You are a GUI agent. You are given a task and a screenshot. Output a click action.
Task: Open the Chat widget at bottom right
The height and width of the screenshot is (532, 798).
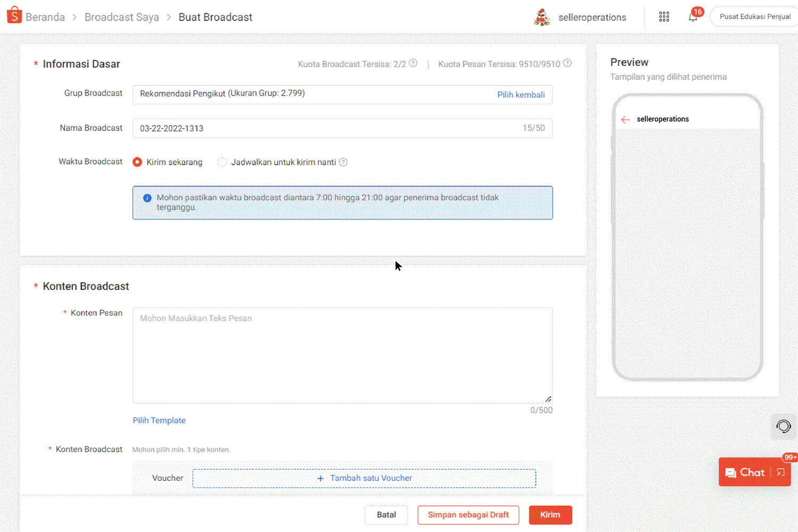click(x=752, y=472)
